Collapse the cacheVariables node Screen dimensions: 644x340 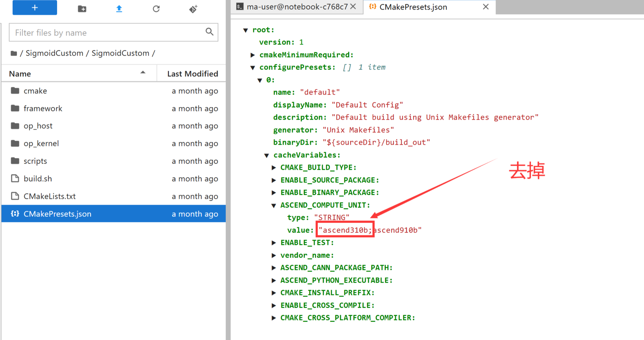(267, 155)
